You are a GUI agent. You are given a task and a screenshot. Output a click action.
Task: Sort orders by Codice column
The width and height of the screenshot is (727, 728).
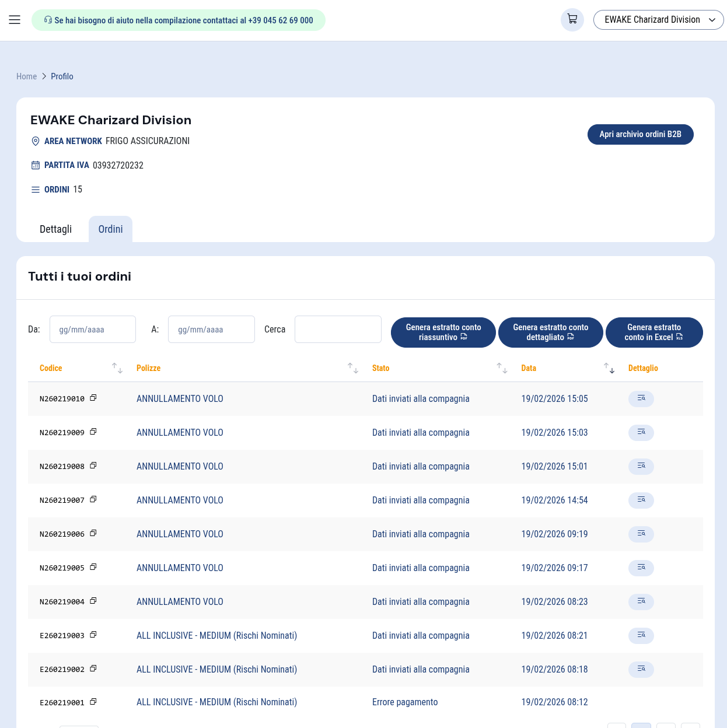pyautogui.click(x=117, y=368)
